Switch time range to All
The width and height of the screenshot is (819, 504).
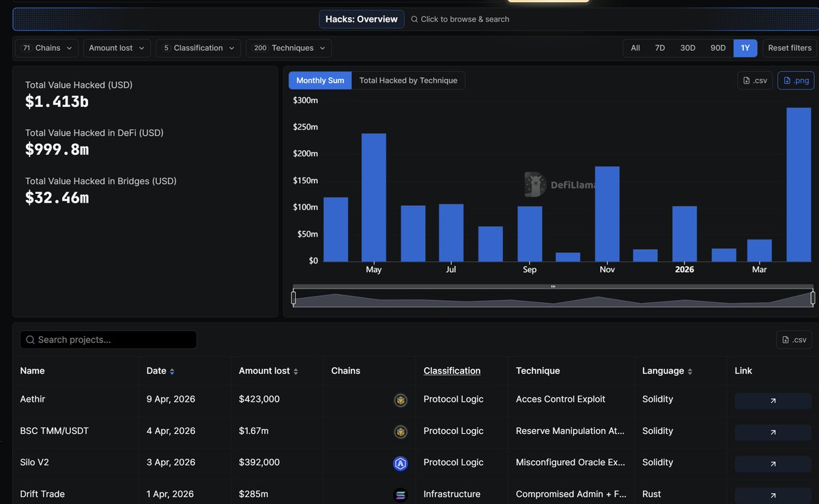(x=635, y=48)
